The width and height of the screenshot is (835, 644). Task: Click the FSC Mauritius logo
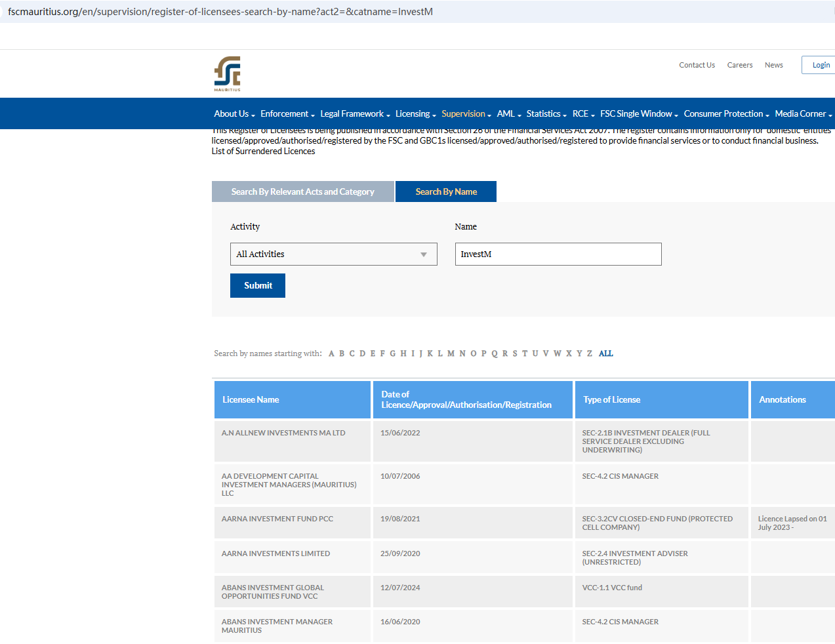coord(227,73)
